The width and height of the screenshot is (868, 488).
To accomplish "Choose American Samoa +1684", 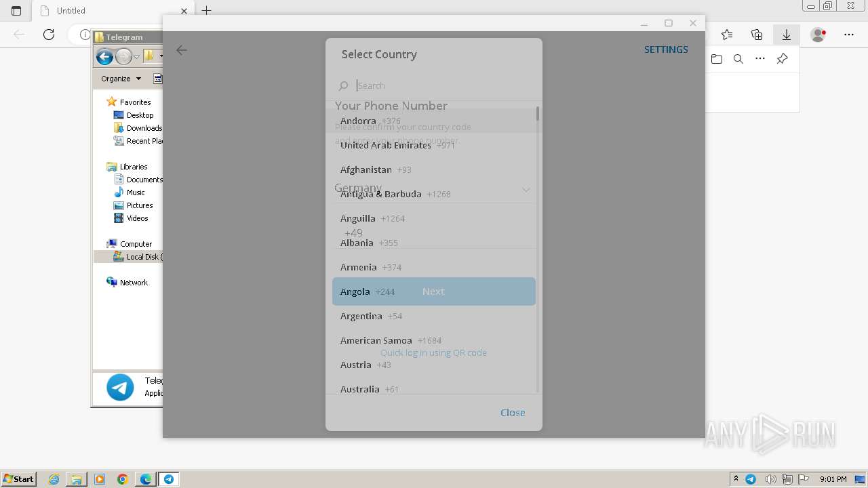I will pos(434,340).
